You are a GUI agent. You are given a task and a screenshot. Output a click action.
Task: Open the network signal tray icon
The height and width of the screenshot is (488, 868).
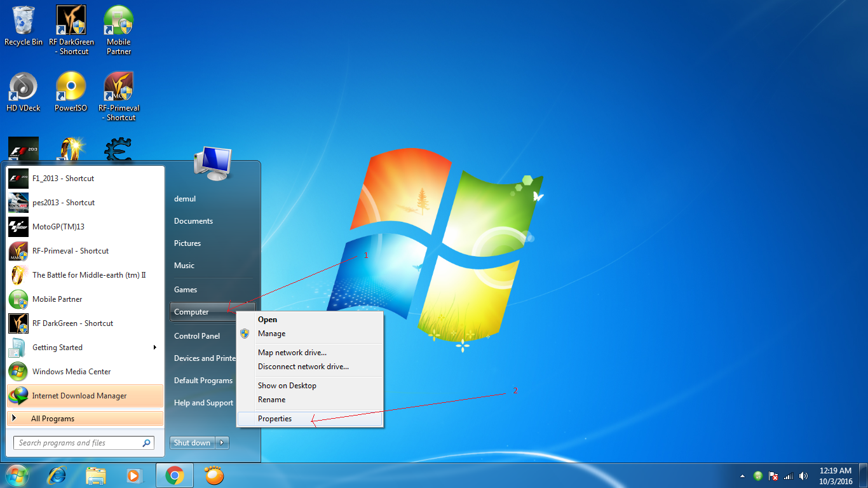tap(789, 475)
